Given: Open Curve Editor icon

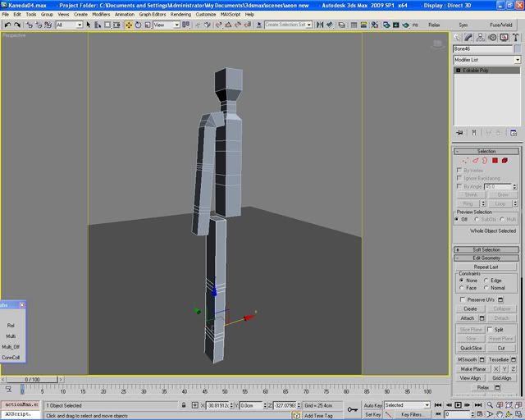Looking at the screenshot, I should click(x=354, y=25).
